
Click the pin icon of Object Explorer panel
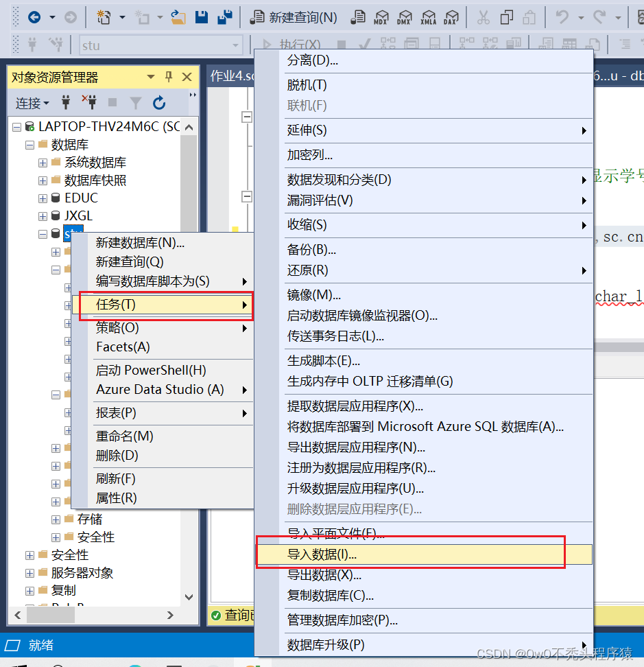click(x=169, y=77)
